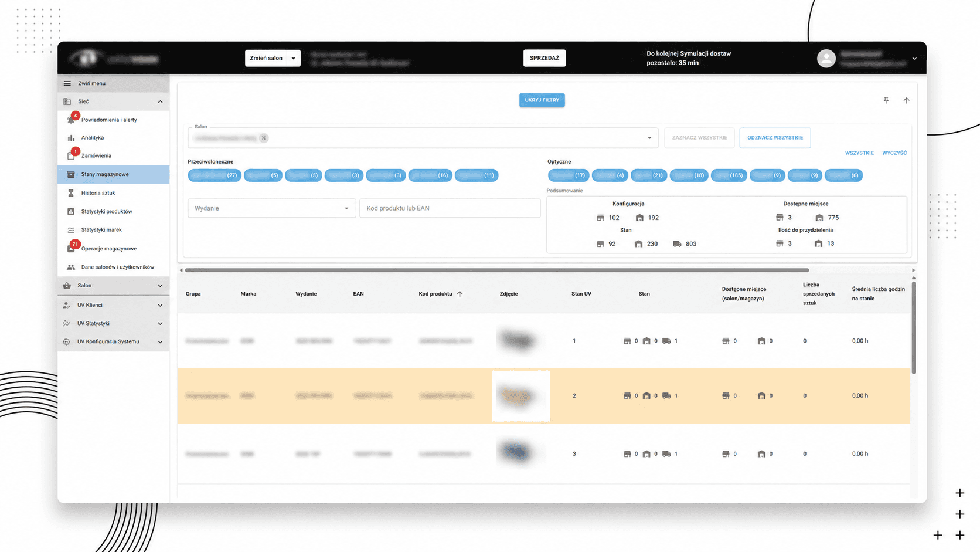This screenshot has width=980, height=552.
Task: Open Analityka bar chart icon
Action: [71, 138]
